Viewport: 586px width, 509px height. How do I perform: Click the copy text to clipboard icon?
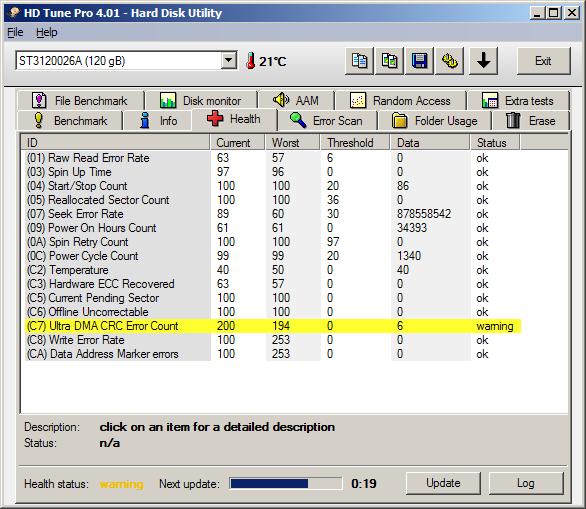[359, 61]
